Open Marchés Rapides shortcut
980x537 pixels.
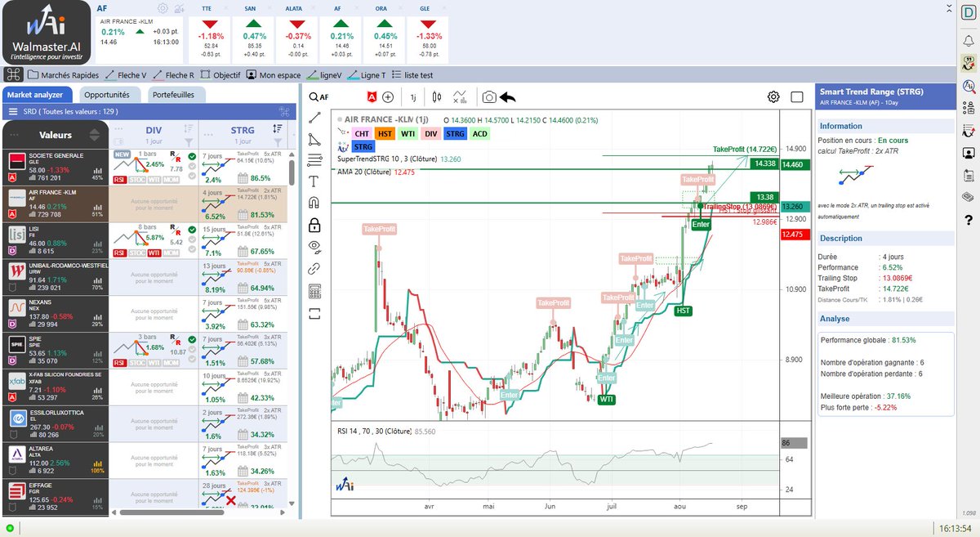(64, 74)
